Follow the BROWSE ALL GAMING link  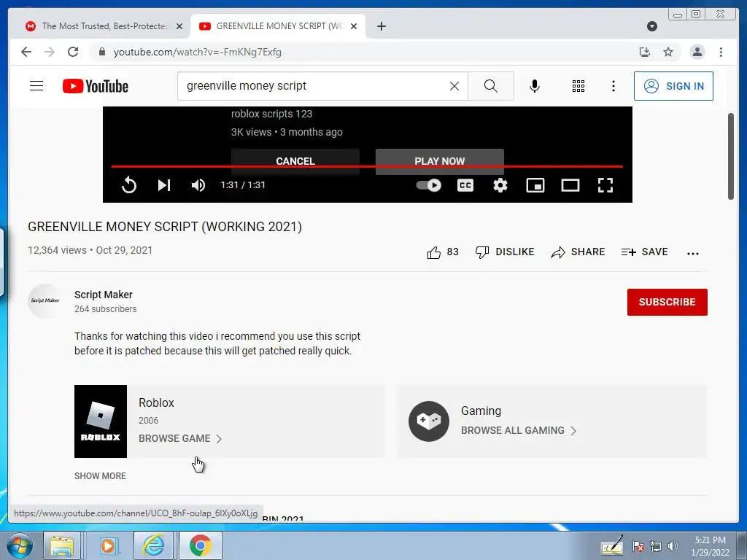click(519, 430)
